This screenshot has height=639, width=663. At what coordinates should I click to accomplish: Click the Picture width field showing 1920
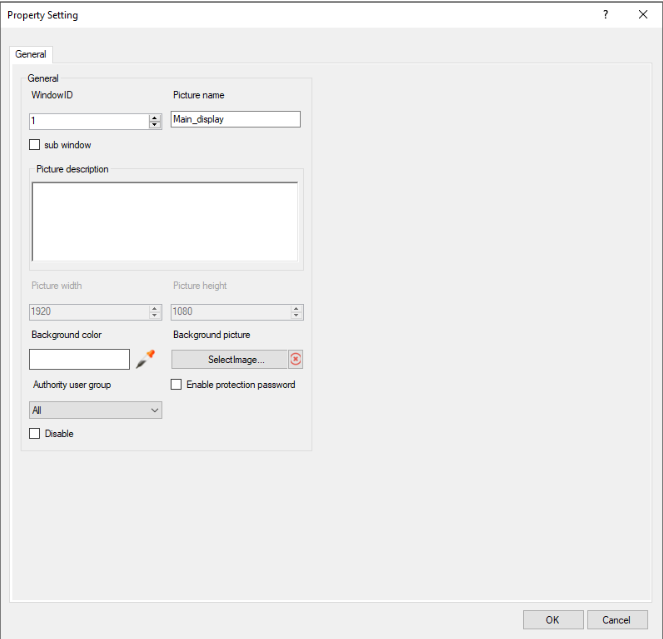point(88,312)
